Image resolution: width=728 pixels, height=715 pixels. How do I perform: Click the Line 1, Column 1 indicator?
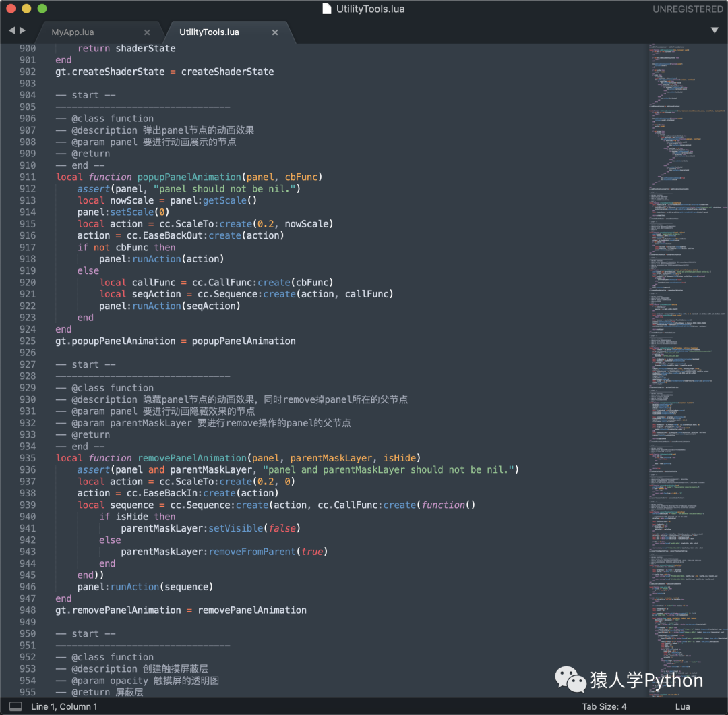tap(64, 706)
